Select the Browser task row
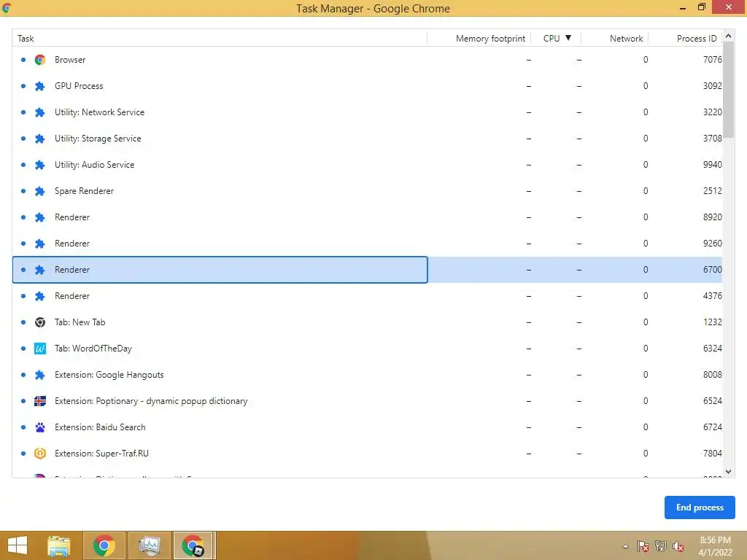This screenshot has height=560, width=747. click(x=368, y=60)
